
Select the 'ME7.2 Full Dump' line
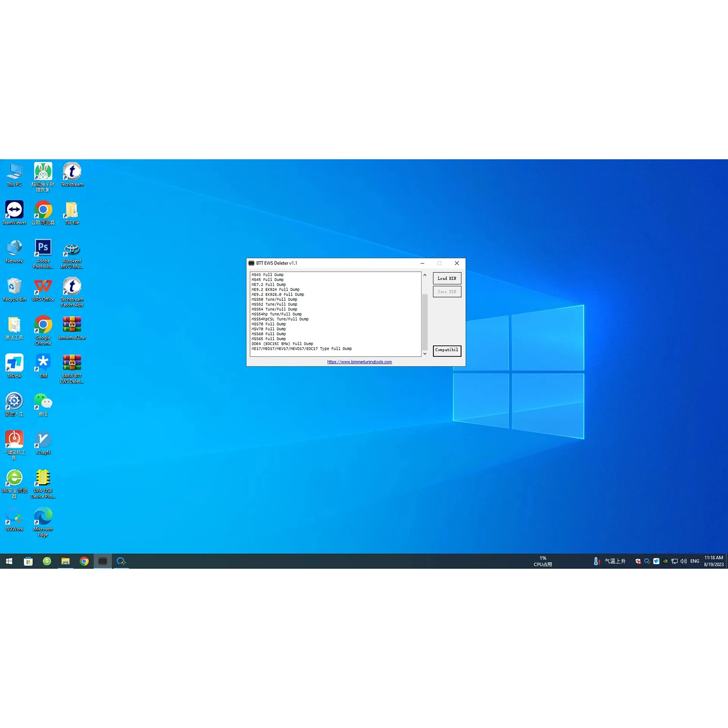[x=268, y=284]
